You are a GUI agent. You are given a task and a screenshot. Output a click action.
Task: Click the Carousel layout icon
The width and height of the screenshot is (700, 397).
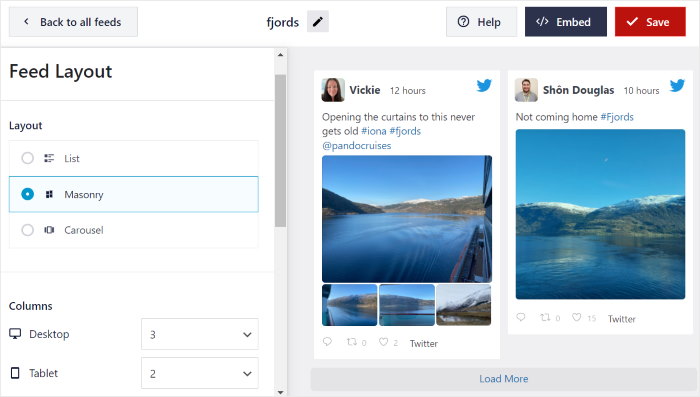(x=49, y=230)
